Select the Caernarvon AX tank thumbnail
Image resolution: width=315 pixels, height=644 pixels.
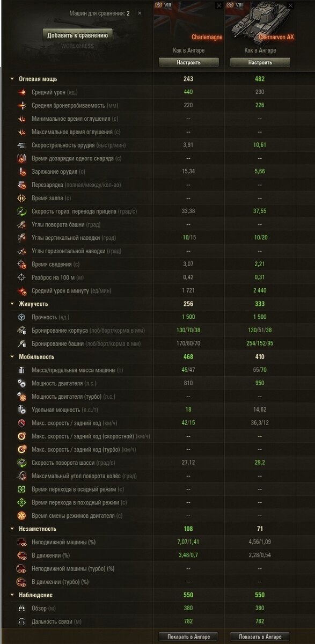(x=260, y=23)
